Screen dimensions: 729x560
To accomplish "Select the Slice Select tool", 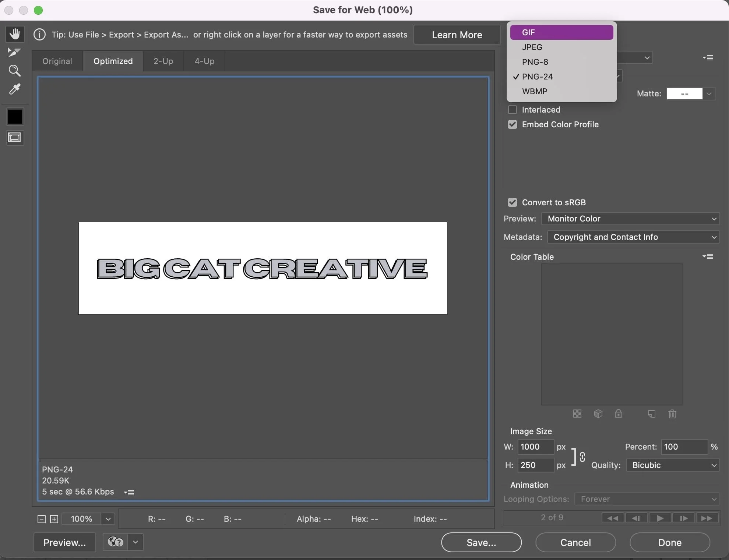I will tap(14, 52).
